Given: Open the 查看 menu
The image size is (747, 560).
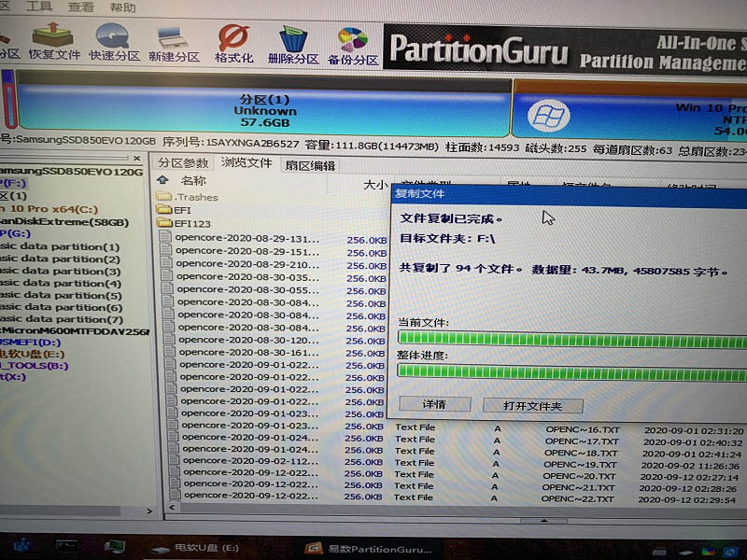Looking at the screenshot, I should tap(80, 7).
